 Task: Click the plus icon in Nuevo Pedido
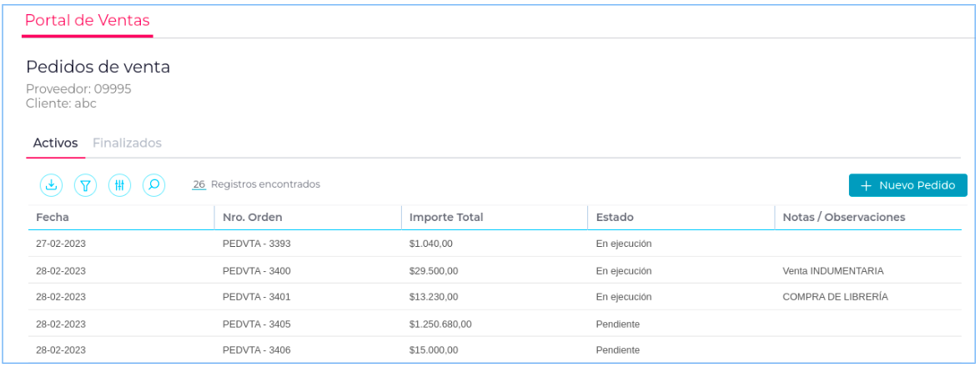(866, 185)
